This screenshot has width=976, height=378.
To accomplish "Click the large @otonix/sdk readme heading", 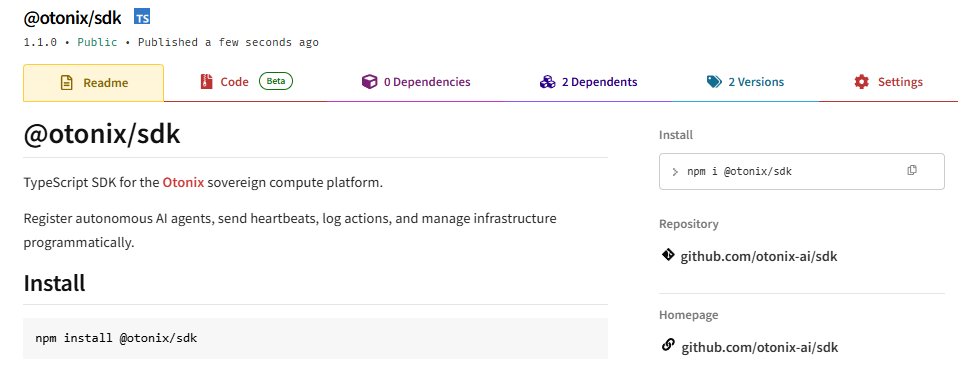I will [101, 134].
